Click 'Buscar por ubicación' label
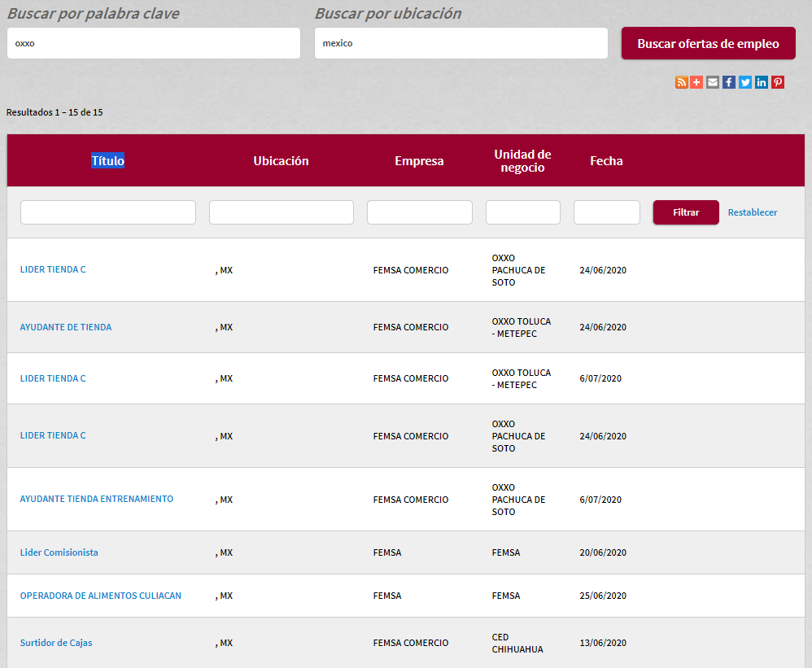 point(388,13)
